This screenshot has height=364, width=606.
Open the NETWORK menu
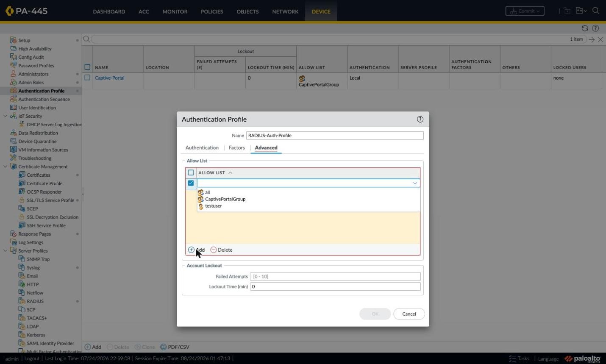coord(285,11)
